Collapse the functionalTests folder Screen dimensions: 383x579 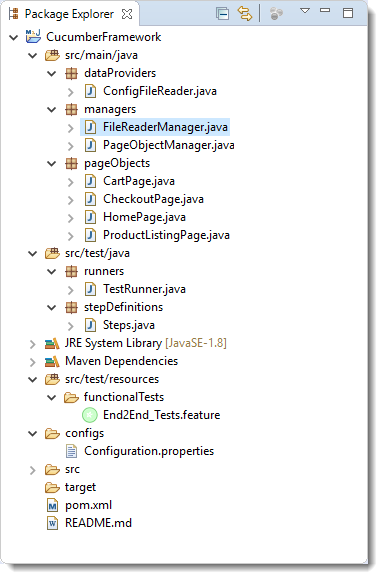click(x=52, y=398)
